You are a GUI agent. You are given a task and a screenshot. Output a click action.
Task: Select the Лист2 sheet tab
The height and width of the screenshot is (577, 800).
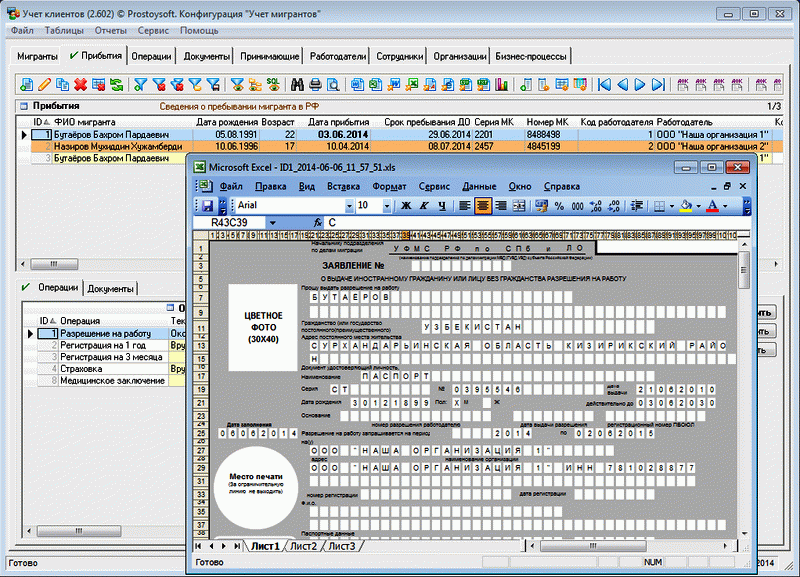coord(302,546)
